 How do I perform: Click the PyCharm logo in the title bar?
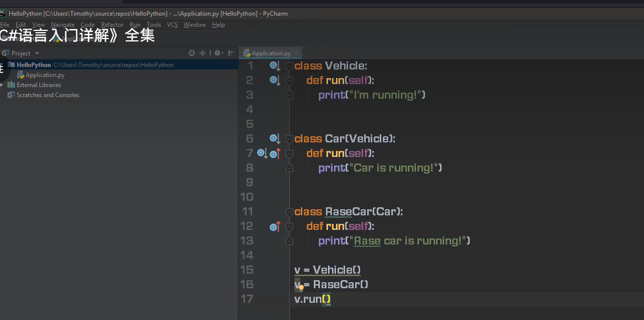point(2,13)
